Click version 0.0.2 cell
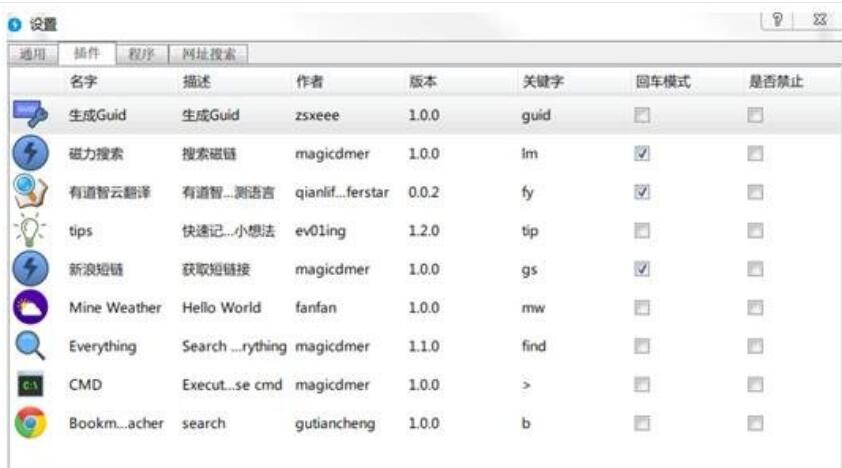This screenshot has height=468, width=842. coord(424,192)
